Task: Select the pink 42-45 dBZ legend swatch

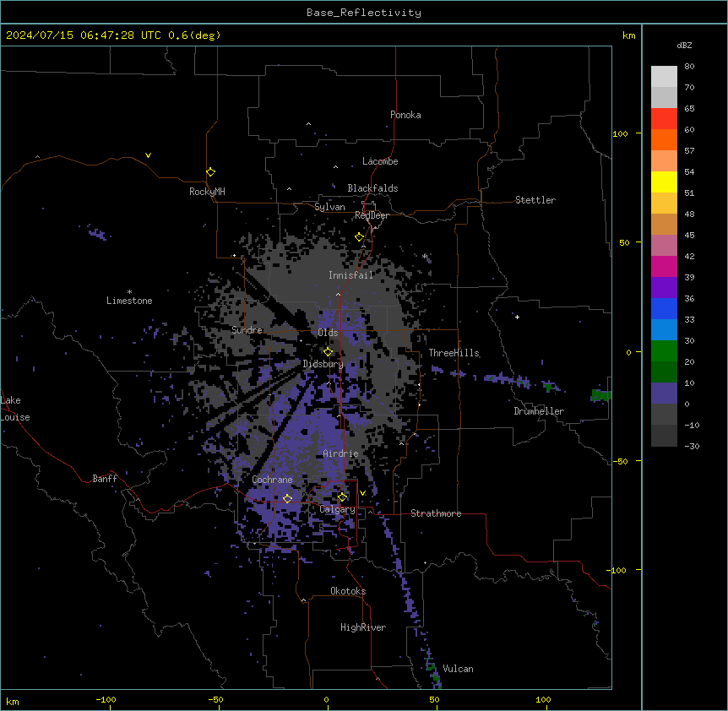Action: click(664, 246)
